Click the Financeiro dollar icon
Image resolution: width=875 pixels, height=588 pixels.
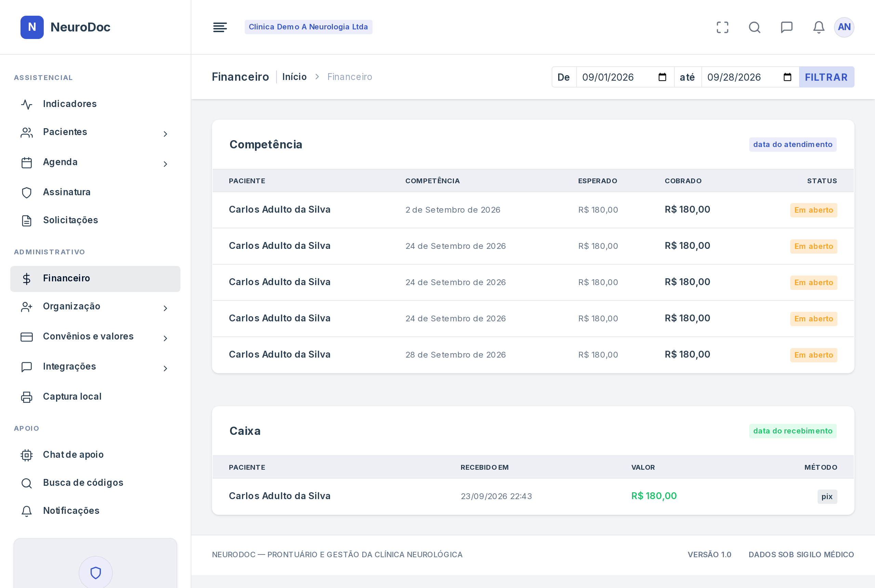(27, 279)
